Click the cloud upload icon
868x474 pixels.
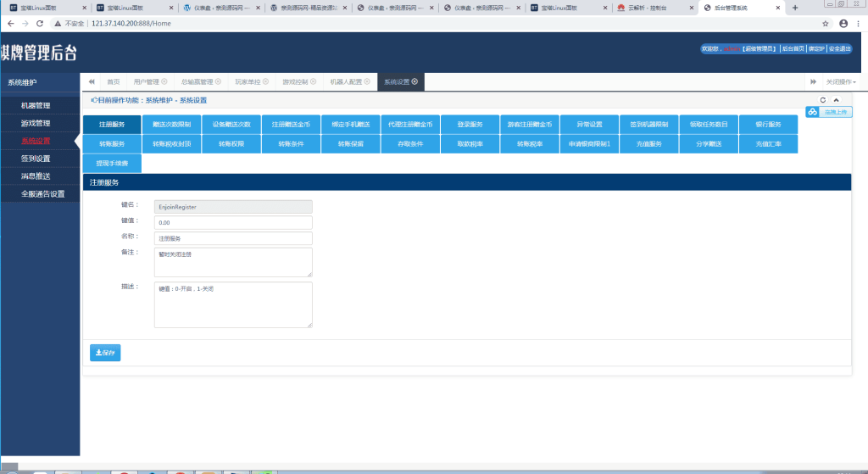(x=812, y=112)
